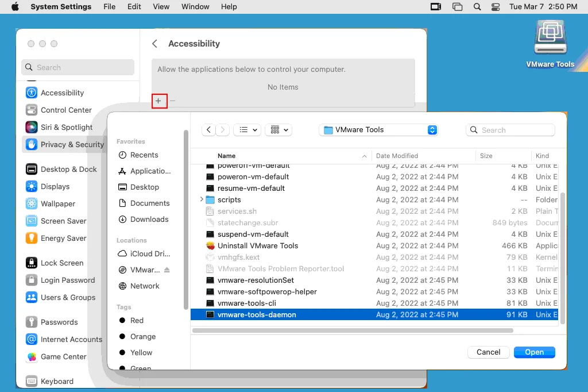Select Uninstall VMware Tools application
This screenshot has height=392, width=588.
point(258,245)
